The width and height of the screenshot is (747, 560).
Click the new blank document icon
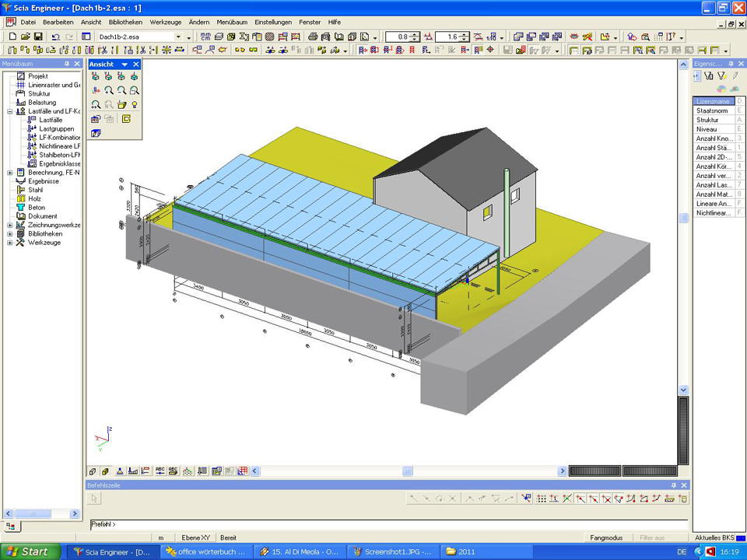[12, 37]
